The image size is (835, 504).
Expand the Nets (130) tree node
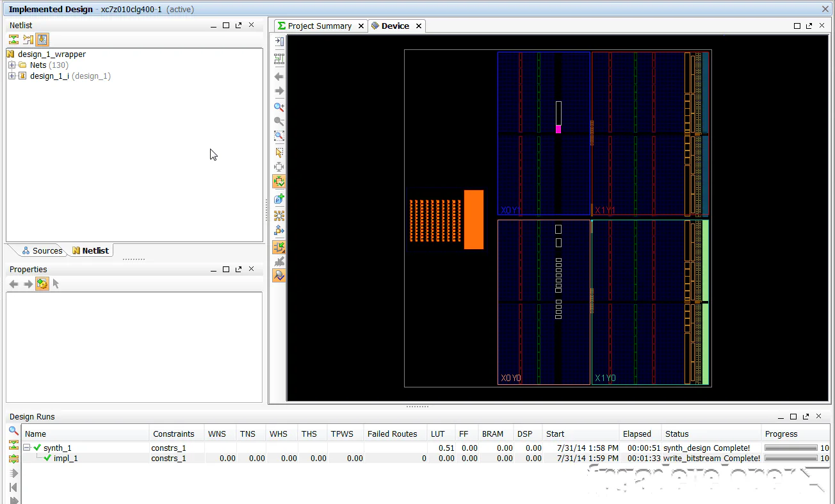tap(12, 65)
